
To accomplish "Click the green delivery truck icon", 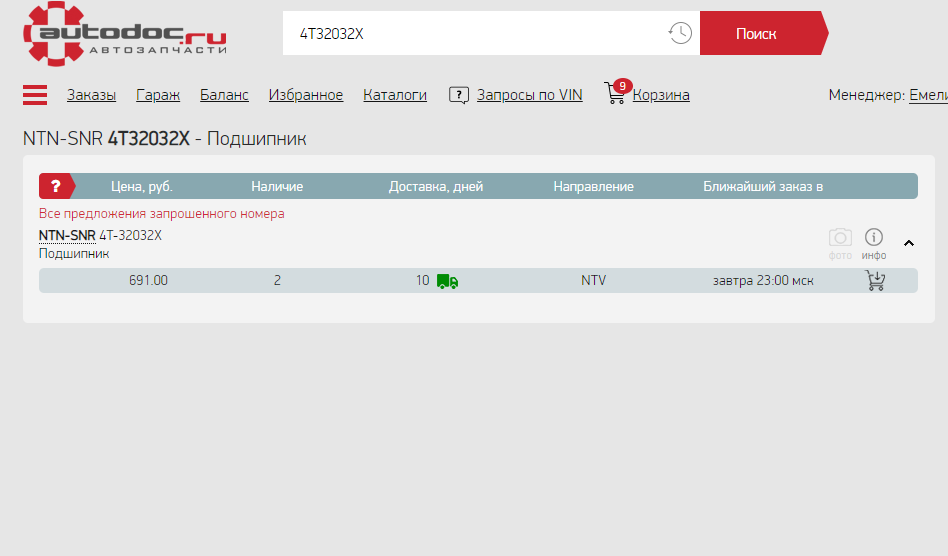I will click(x=447, y=281).
